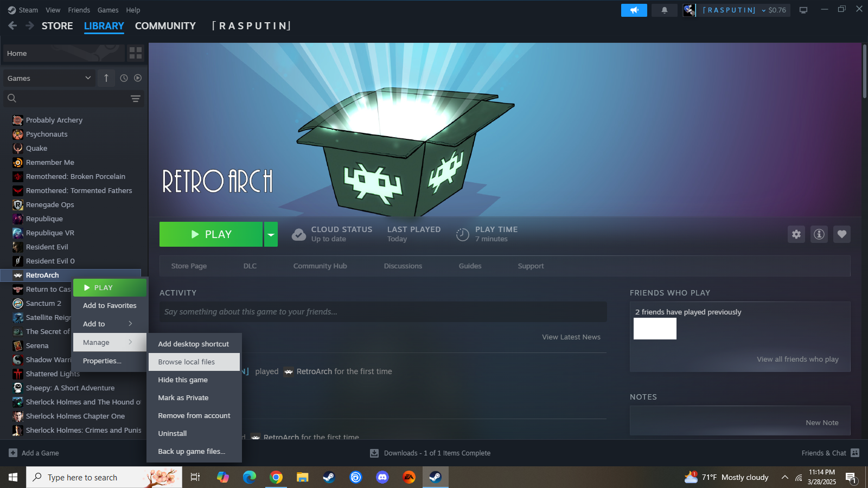Click View all friends who play
The width and height of the screenshot is (868, 488).
(798, 359)
